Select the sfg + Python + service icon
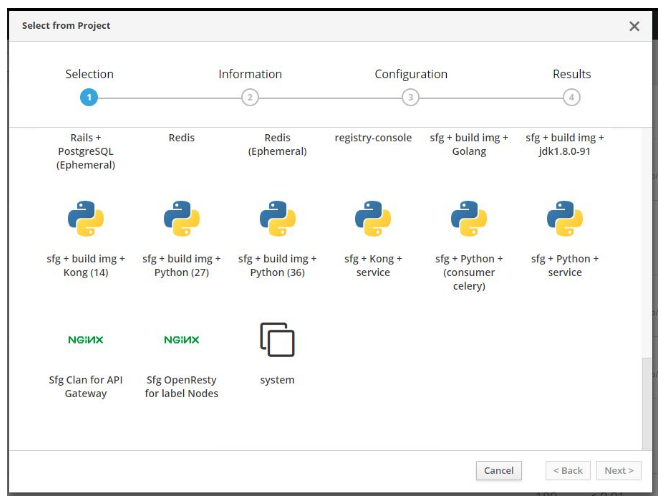This screenshot has width=664, height=504. pyautogui.click(x=565, y=219)
